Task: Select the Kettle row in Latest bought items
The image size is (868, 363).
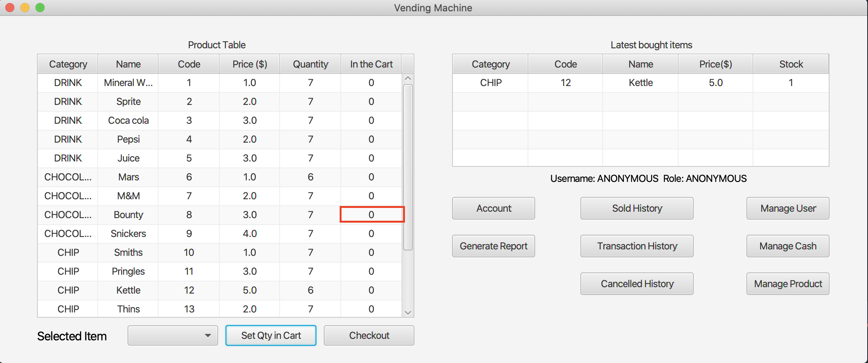Action: click(x=640, y=83)
